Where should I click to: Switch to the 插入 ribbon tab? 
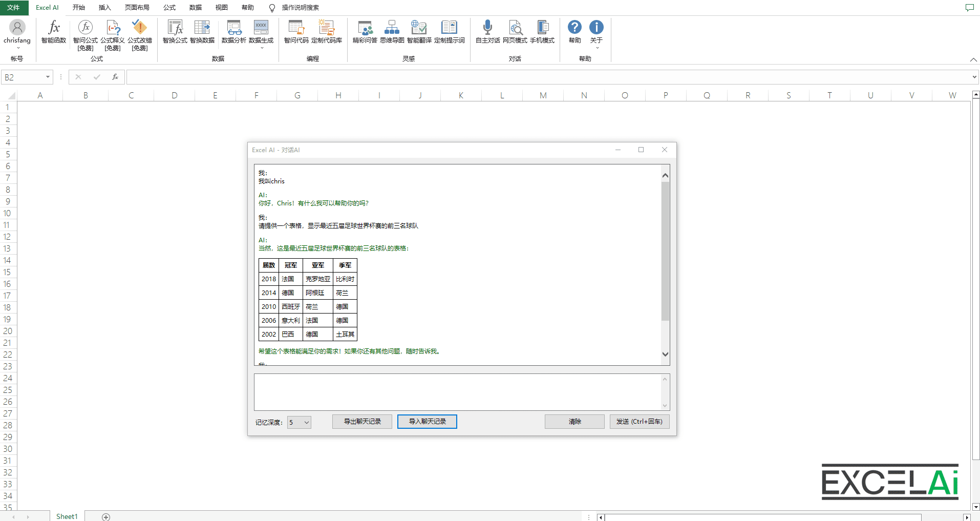[105, 8]
